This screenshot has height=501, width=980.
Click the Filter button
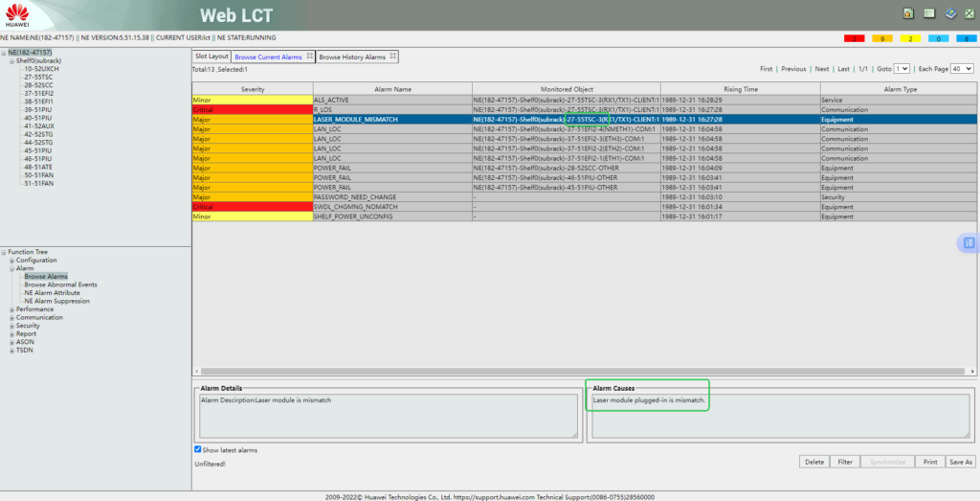[844, 462]
